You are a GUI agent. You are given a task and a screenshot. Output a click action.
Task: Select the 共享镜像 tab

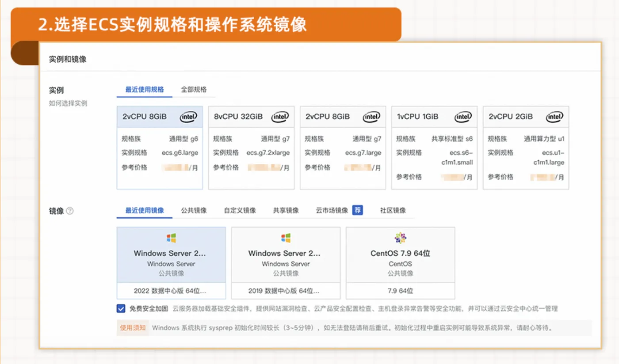click(x=286, y=210)
